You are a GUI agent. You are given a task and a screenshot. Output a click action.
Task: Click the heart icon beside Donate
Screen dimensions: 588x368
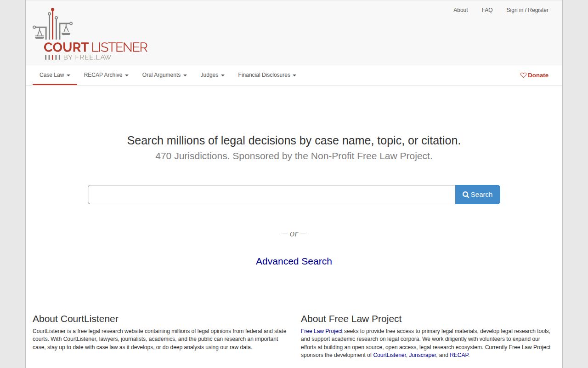point(523,75)
